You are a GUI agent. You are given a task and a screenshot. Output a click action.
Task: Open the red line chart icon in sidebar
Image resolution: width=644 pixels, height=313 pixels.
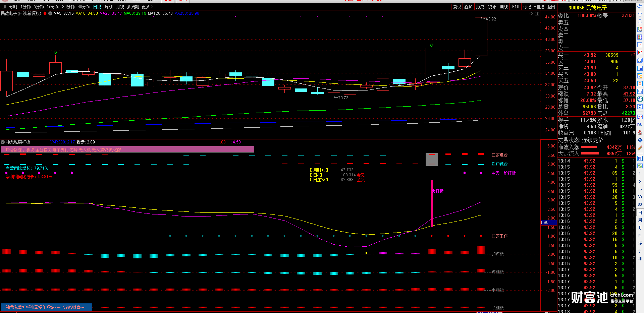coord(640,45)
